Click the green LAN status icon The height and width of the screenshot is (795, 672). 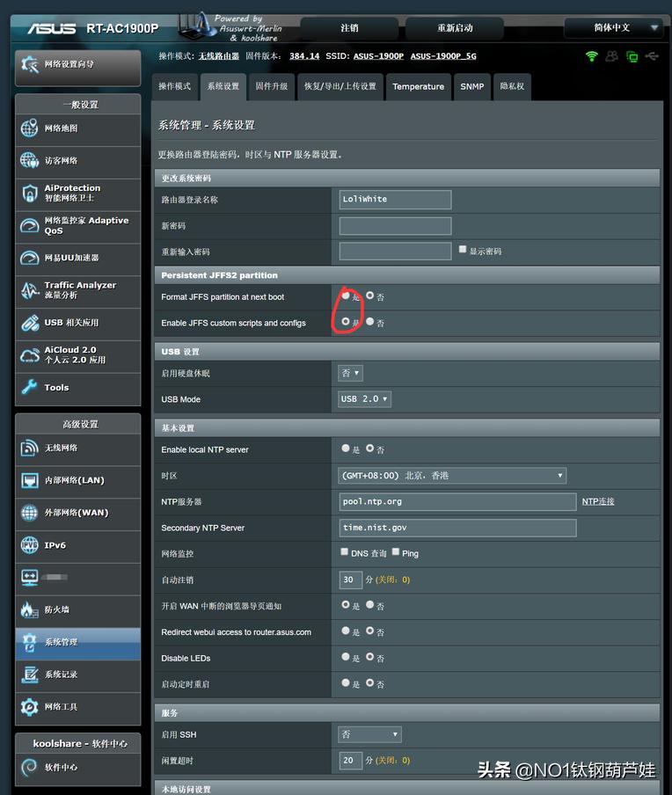pyautogui.click(x=632, y=56)
